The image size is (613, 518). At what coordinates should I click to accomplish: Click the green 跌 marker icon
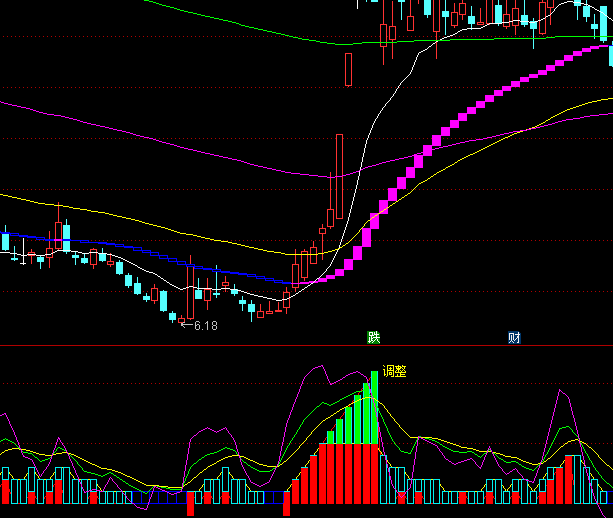[373, 337]
